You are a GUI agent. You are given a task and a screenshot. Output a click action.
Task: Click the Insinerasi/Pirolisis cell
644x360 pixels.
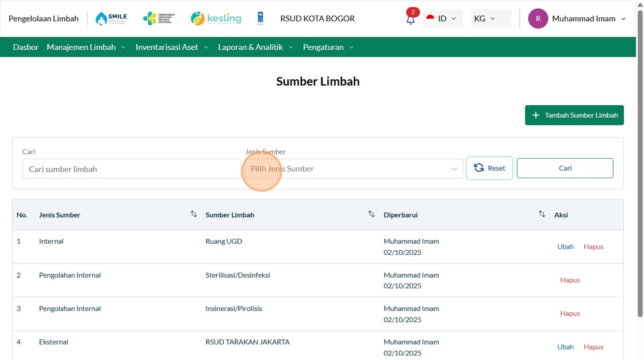pyautogui.click(x=233, y=308)
